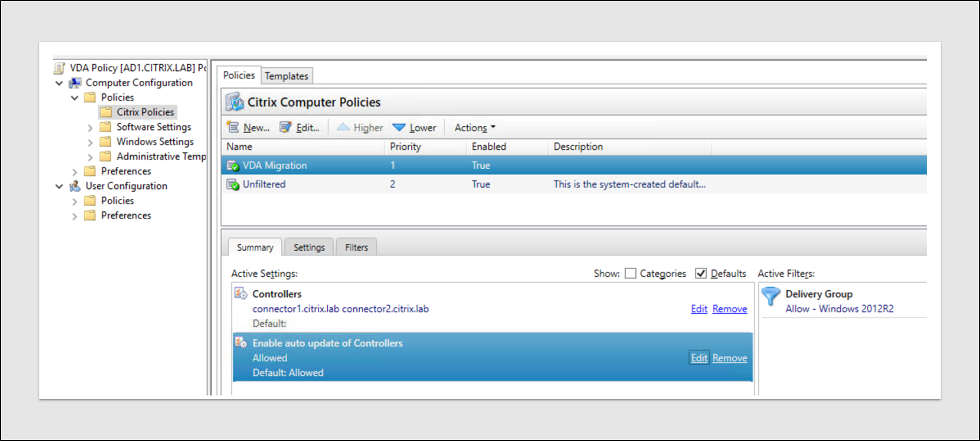Screen dimensions: 980x441
Task: Click the VDA Policy root icon
Action: [x=60, y=68]
